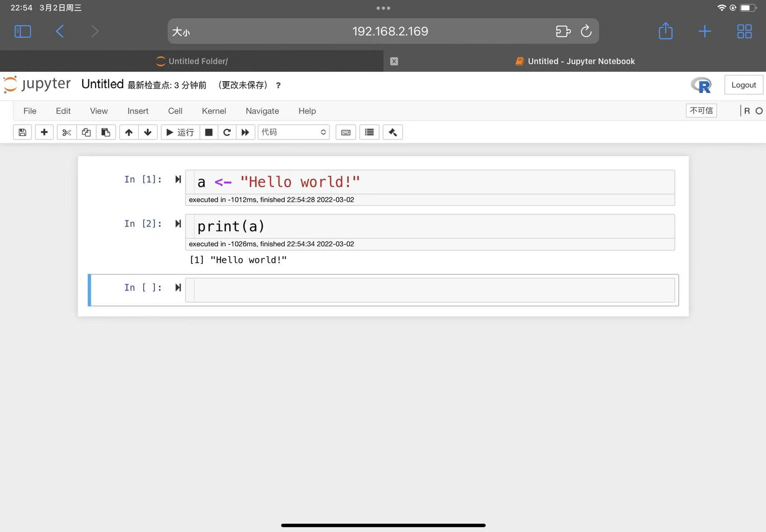Paste cells below icon in toolbar
This screenshot has height=532, width=766.
(106, 132)
